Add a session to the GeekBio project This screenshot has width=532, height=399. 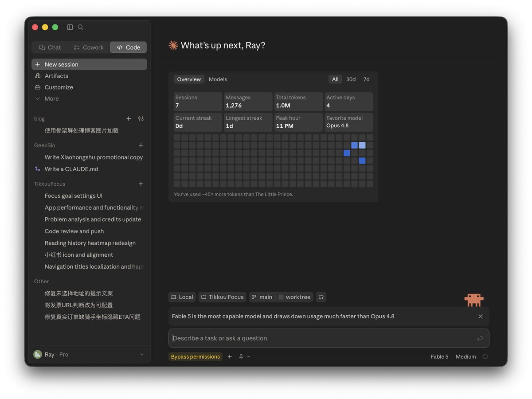pos(141,145)
